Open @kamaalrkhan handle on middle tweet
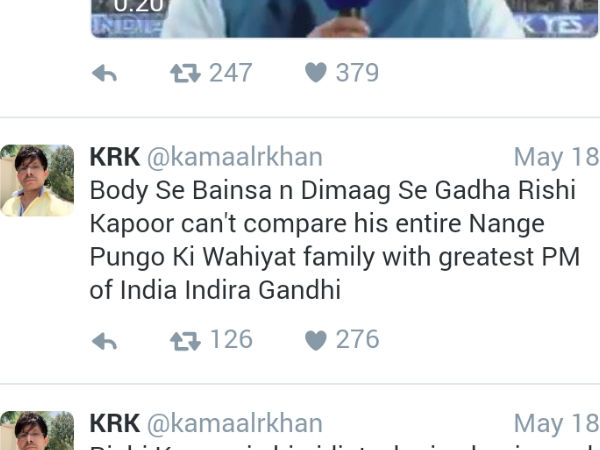The image size is (600, 450). 235,157
